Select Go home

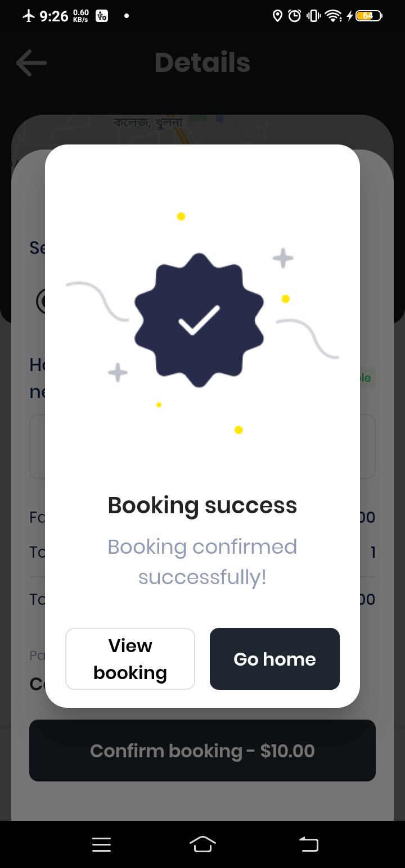(x=274, y=659)
